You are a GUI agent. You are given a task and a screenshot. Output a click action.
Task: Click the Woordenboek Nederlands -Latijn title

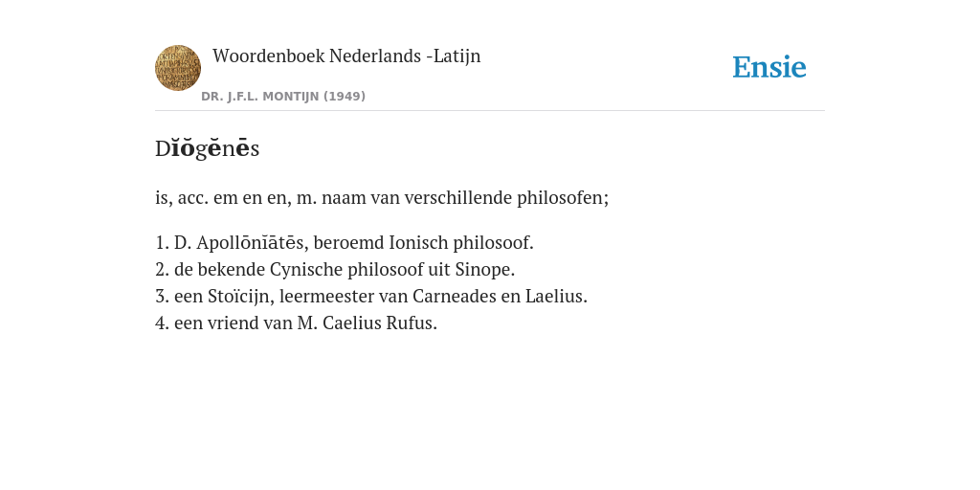[x=346, y=56]
